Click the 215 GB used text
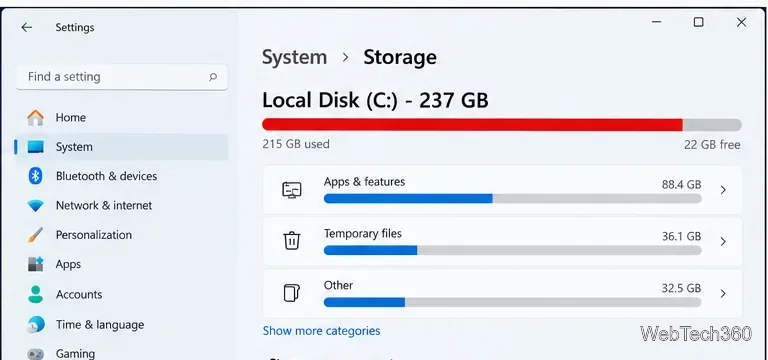The height and width of the screenshot is (360, 768). pos(296,144)
